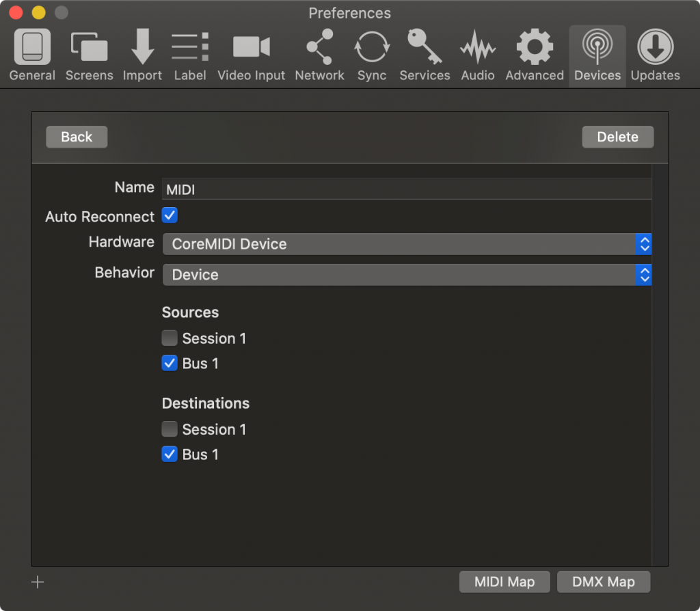Disable Bus 1 under Sources
The image size is (700, 611).
coord(170,363)
